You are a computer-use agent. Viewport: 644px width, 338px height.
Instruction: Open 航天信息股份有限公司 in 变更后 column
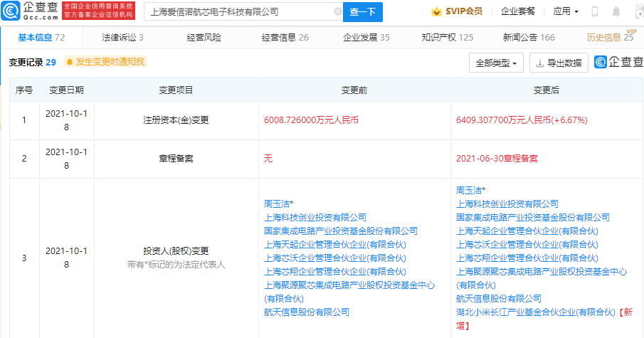point(499,299)
